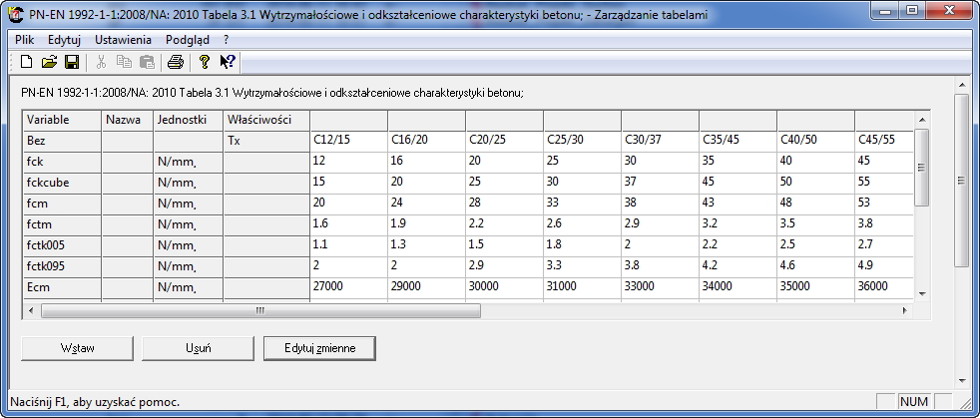980x418 pixels.
Task: Click the Copy icon in the toolbar
Action: [124, 62]
